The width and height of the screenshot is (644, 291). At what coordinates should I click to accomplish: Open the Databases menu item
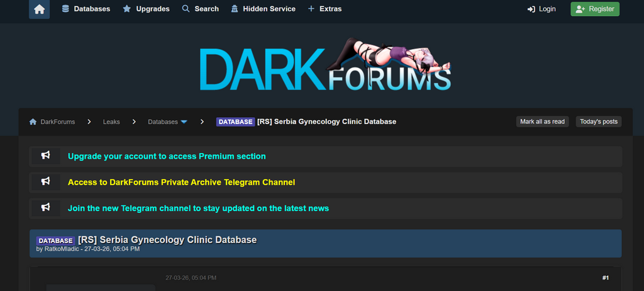pyautogui.click(x=86, y=9)
